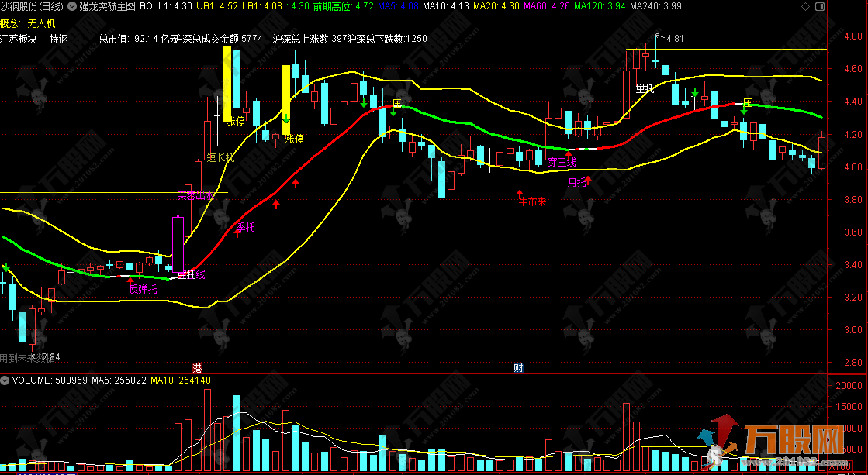The height and width of the screenshot is (475, 868).
Task: Click the blue 财 info marker
Action: [x=518, y=368]
